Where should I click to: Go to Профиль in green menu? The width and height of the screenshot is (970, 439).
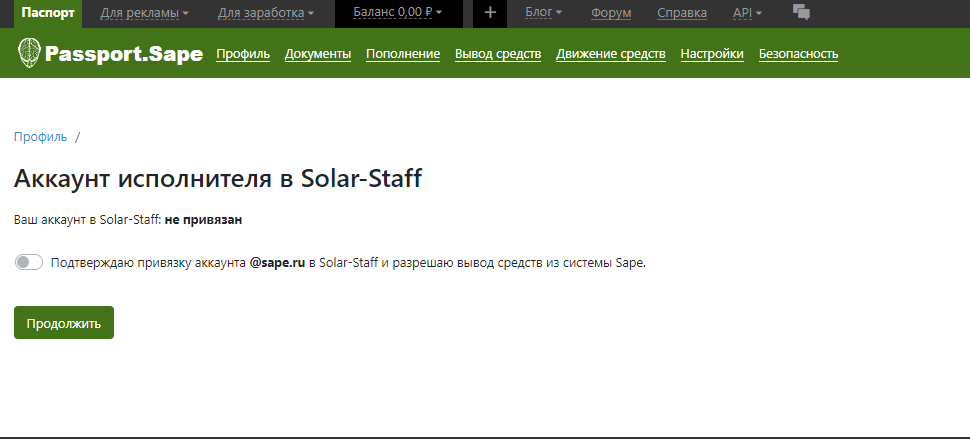click(x=243, y=54)
